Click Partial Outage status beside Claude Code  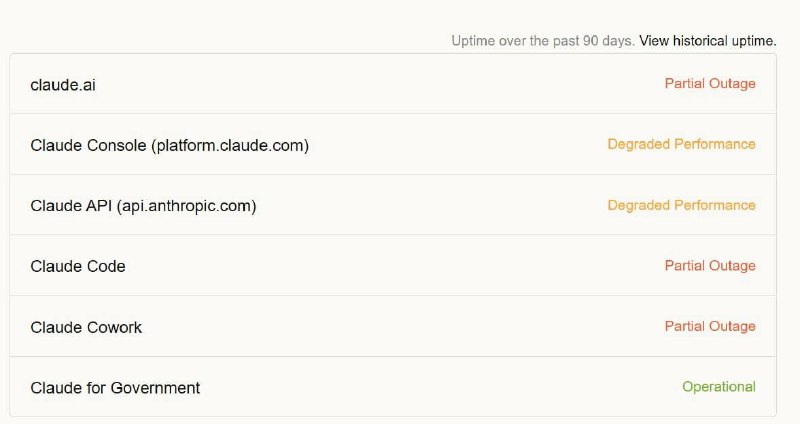coord(710,266)
